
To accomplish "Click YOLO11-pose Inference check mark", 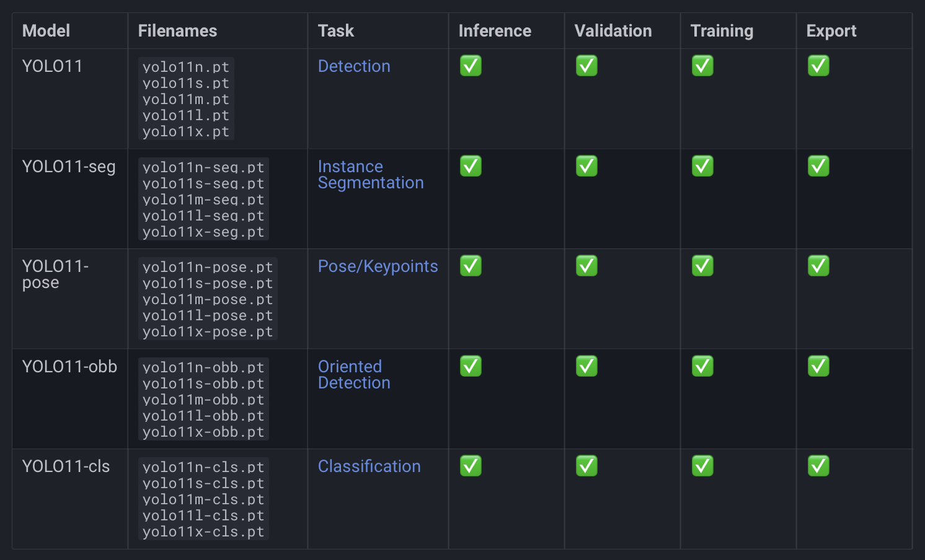I will (471, 266).
